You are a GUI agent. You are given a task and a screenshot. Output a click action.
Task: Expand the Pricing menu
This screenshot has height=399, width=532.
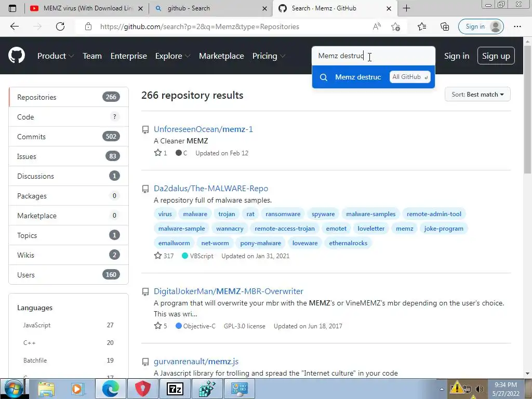tap(269, 56)
